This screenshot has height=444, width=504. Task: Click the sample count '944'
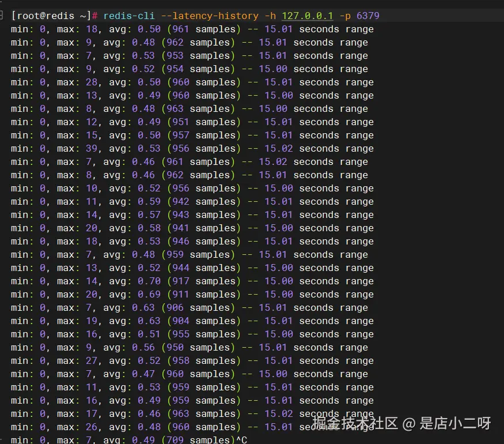[181, 268]
